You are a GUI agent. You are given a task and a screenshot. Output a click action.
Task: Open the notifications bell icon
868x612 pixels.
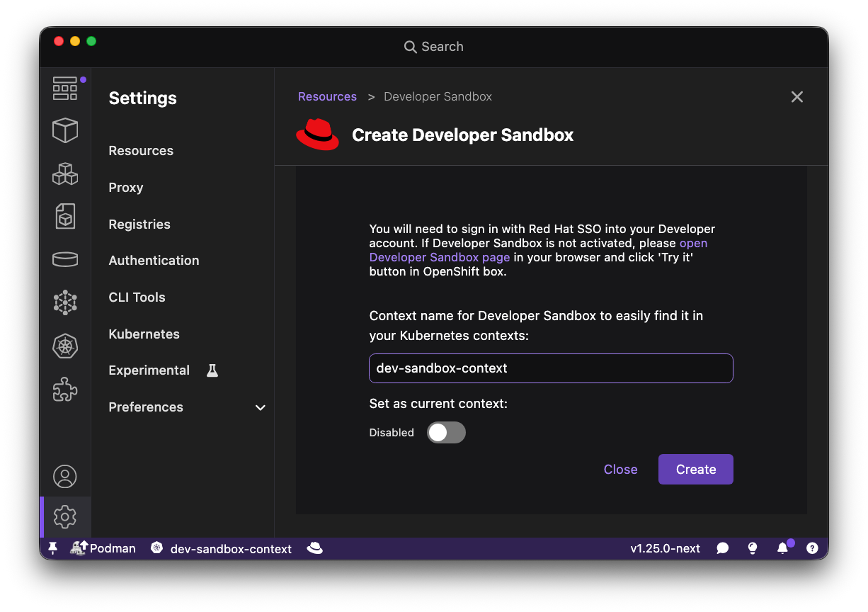pos(782,548)
